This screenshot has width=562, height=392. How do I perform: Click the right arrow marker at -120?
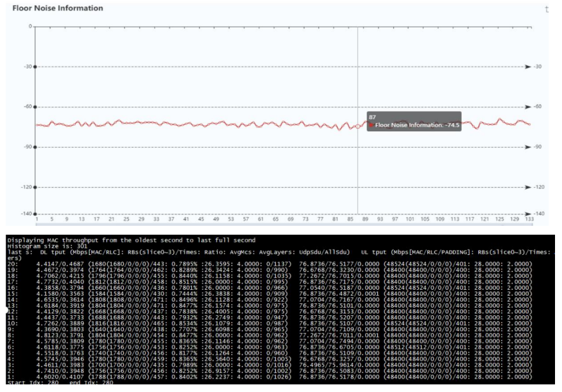[527, 188]
